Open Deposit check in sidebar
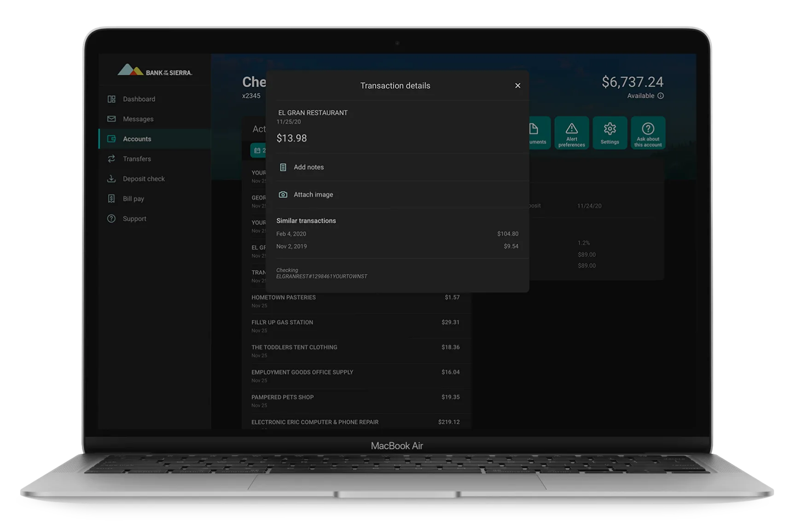This screenshot has width=802, height=532. pos(143,179)
